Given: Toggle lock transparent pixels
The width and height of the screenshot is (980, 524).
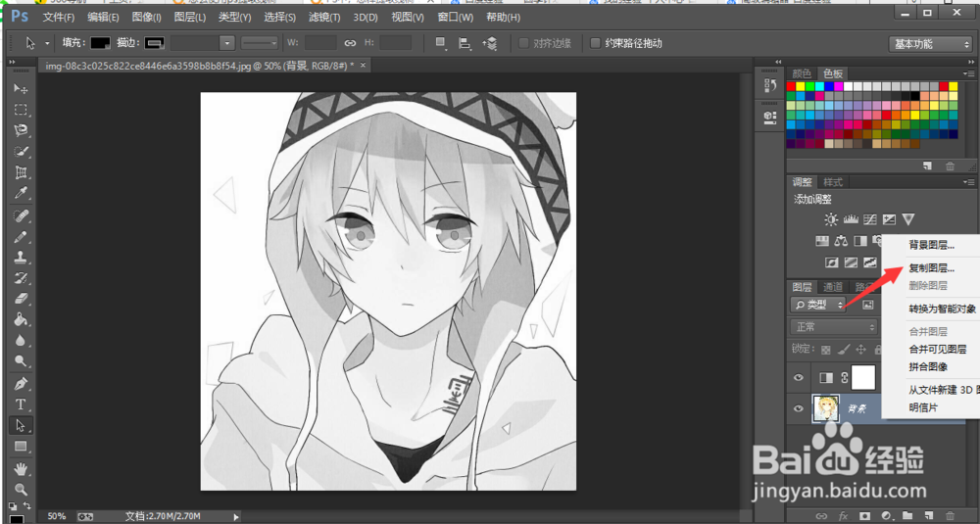Looking at the screenshot, I should pos(826,350).
